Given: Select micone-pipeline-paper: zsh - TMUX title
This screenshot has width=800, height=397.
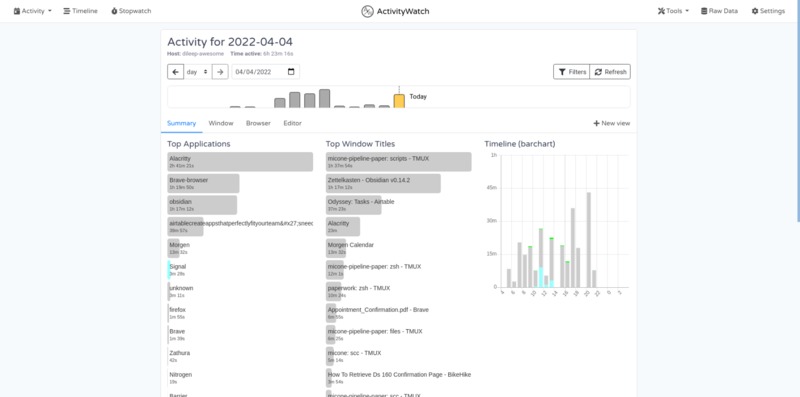Looking at the screenshot, I should tap(374, 270).
